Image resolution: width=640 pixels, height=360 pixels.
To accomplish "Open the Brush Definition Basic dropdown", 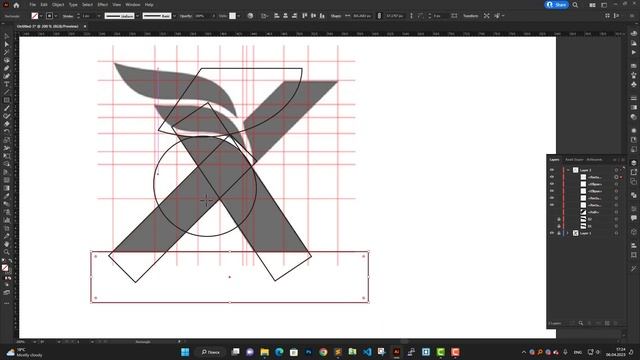I will (174, 16).
